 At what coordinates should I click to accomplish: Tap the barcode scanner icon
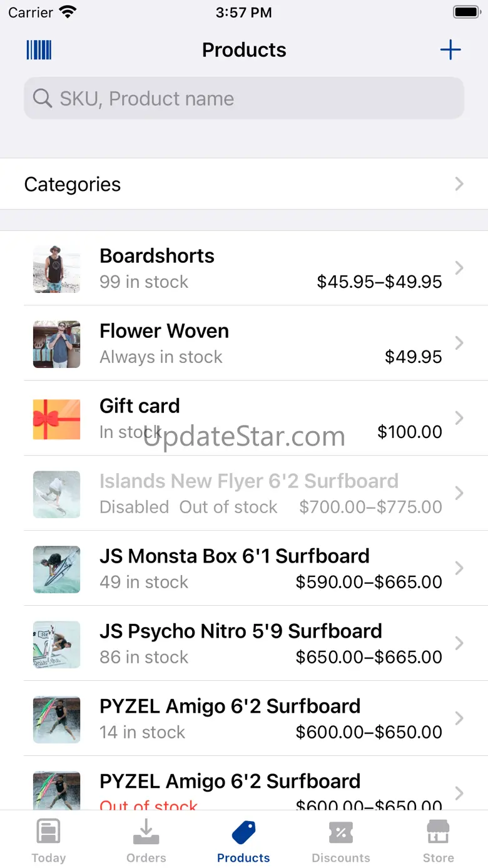tap(39, 50)
